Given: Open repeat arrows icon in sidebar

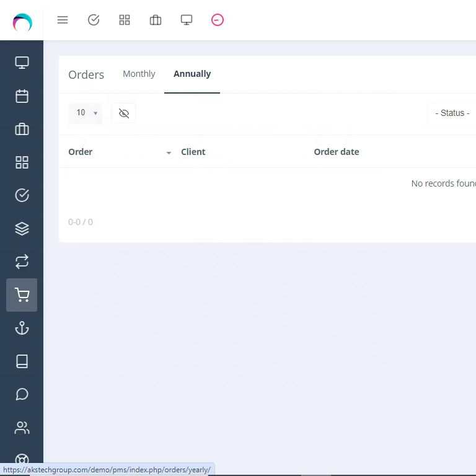Looking at the screenshot, I should pyautogui.click(x=22, y=262).
